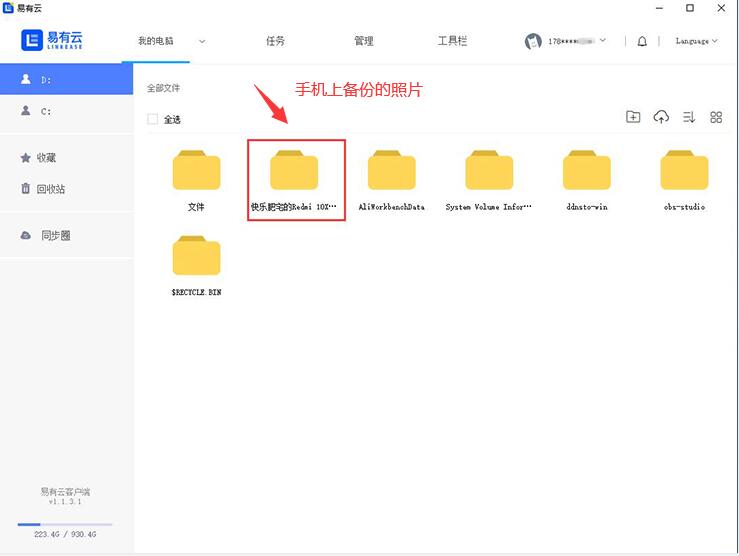Switch to the 任务 tab
Screen dimensions: 739x556
(275, 41)
